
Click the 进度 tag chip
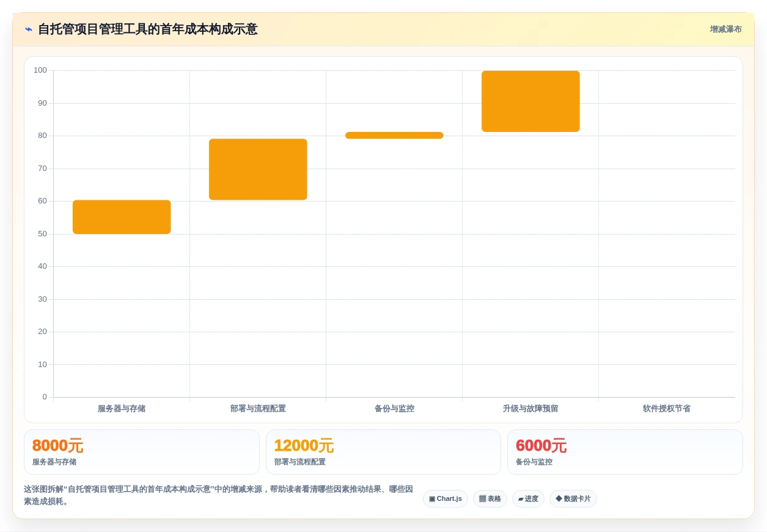point(528,498)
